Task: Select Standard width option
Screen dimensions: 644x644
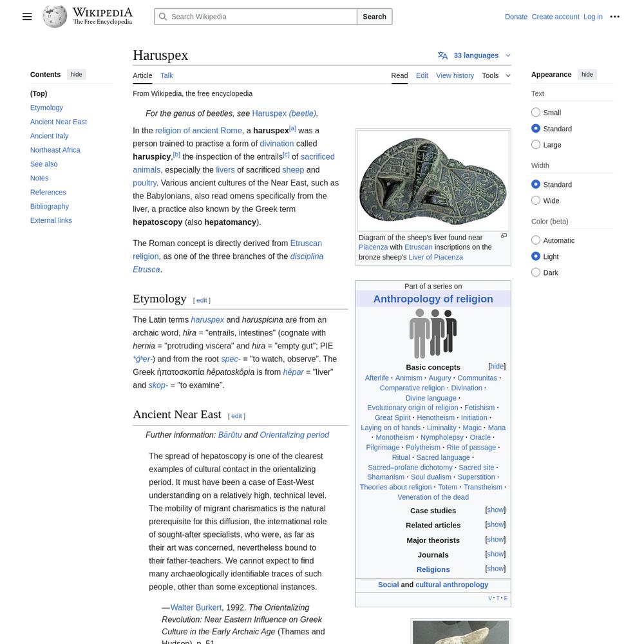Action: (x=536, y=184)
